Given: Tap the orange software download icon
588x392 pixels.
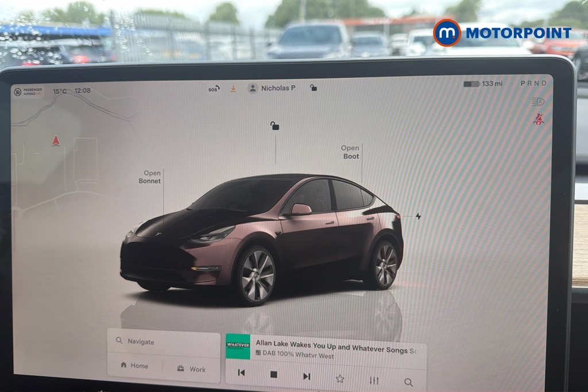Looking at the screenshot, I should click(233, 89).
